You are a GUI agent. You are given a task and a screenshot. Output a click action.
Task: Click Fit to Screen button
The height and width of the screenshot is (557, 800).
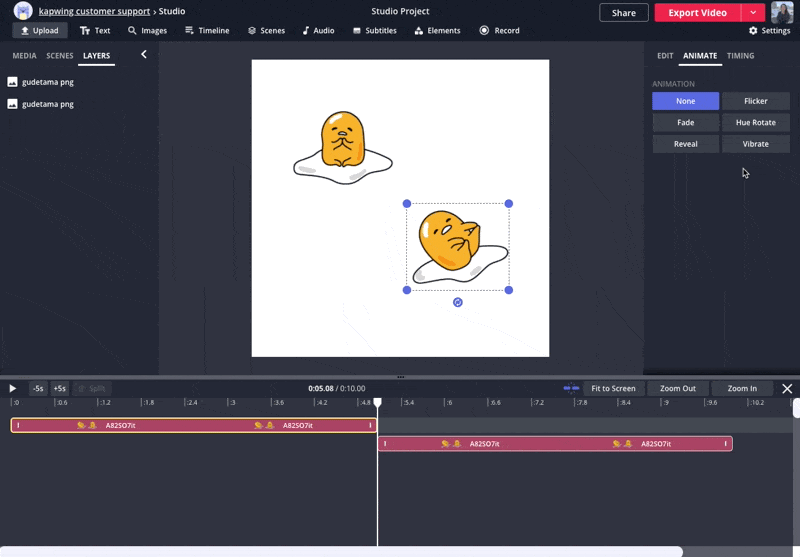[x=613, y=388]
